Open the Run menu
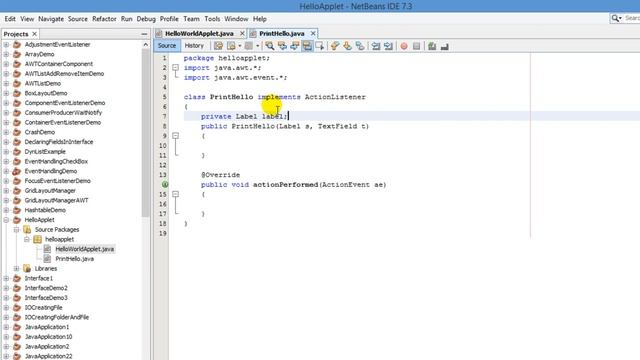This screenshot has width=640, height=360. click(127, 19)
